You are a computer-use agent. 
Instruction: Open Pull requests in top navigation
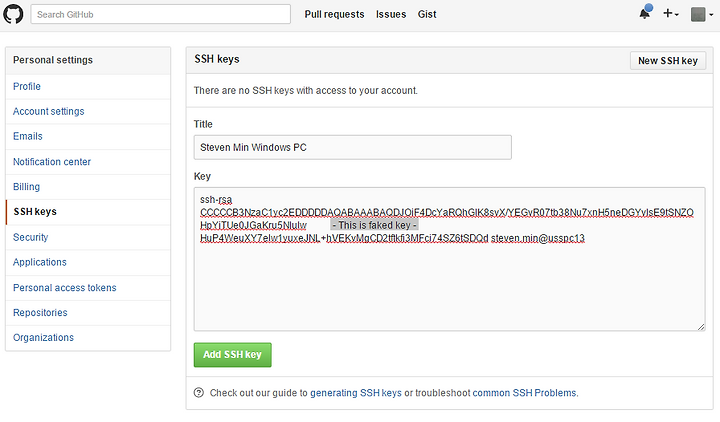(334, 14)
